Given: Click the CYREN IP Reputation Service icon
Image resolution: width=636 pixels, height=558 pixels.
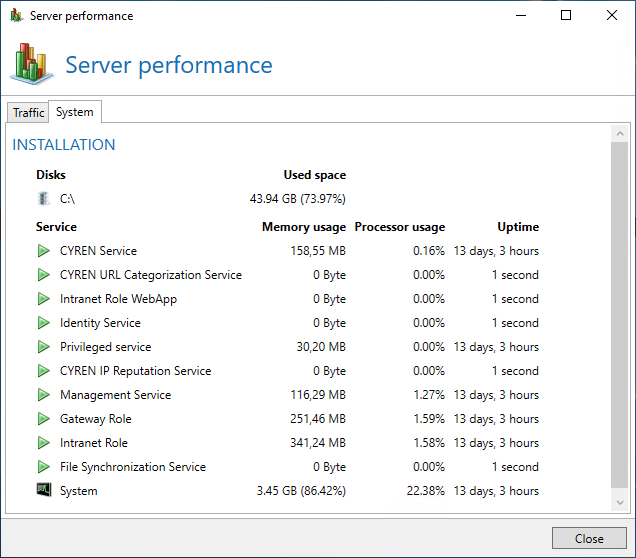Looking at the screenshot, I should click(43, 371).
